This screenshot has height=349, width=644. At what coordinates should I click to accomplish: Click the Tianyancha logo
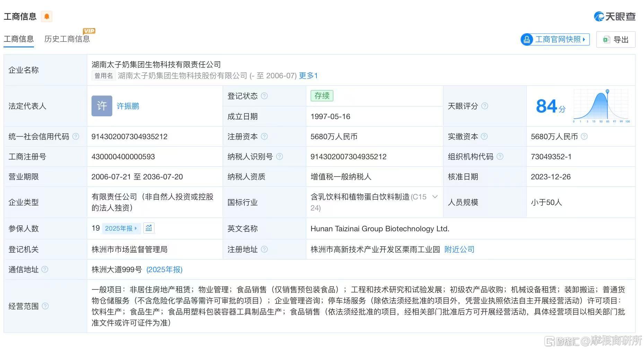615,16
